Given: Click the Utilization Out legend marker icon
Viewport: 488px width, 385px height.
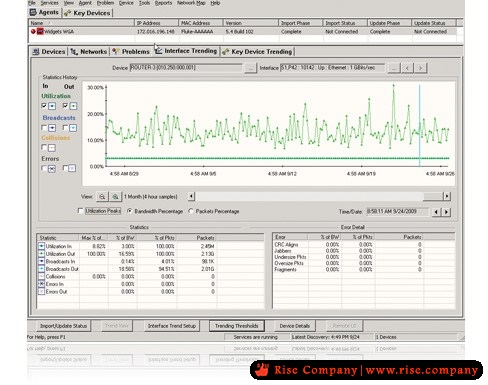Looking at the screenshot, I should tap(73, 106).
